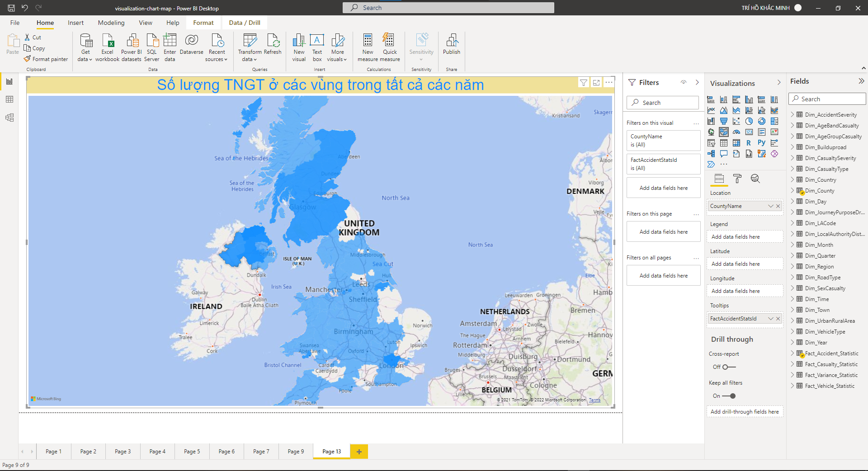
Task: Click Add drill-through fields here
Action: coord(745,412)
